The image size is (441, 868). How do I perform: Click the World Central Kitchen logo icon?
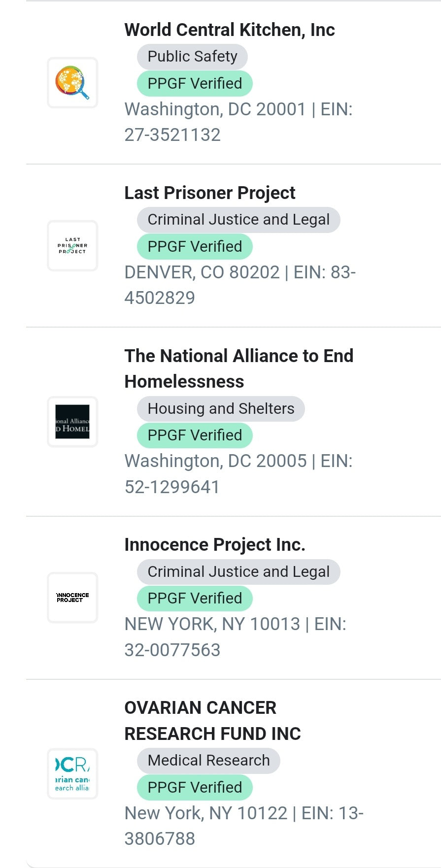72,83
